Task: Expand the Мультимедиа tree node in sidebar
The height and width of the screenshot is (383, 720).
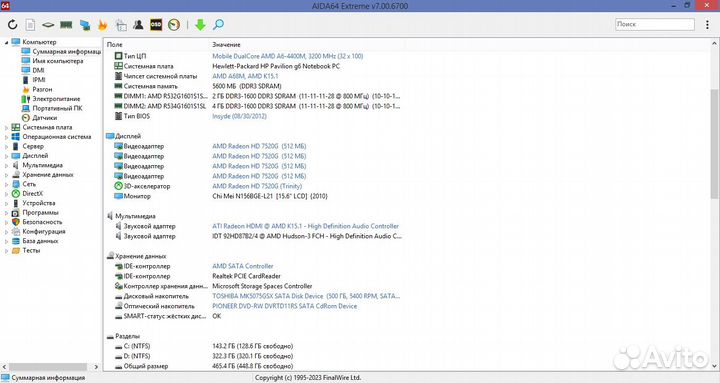Action: [6, 165]
